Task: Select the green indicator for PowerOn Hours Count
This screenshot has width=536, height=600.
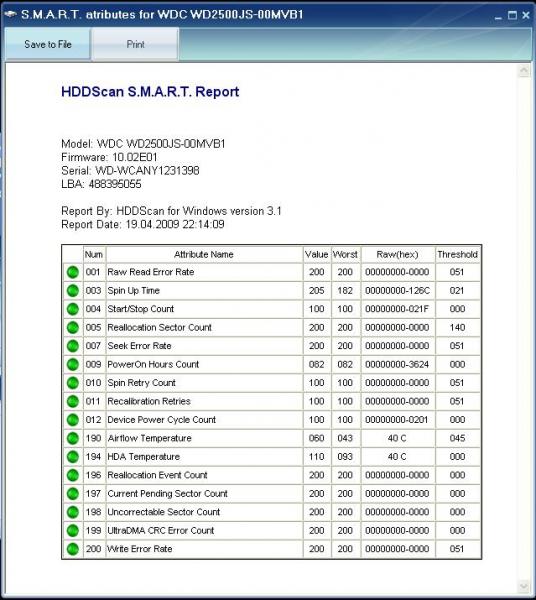Action: [73, 364]
